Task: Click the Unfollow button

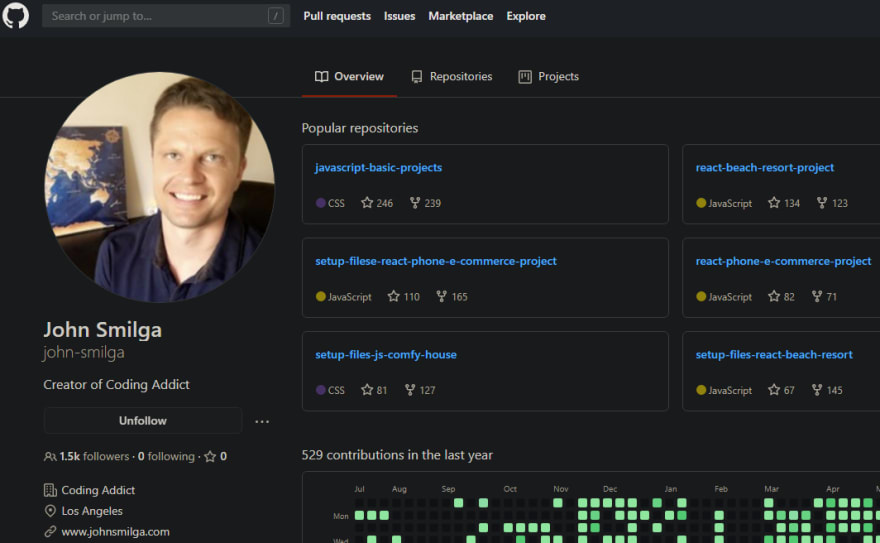Action: (x=143, y=421)
